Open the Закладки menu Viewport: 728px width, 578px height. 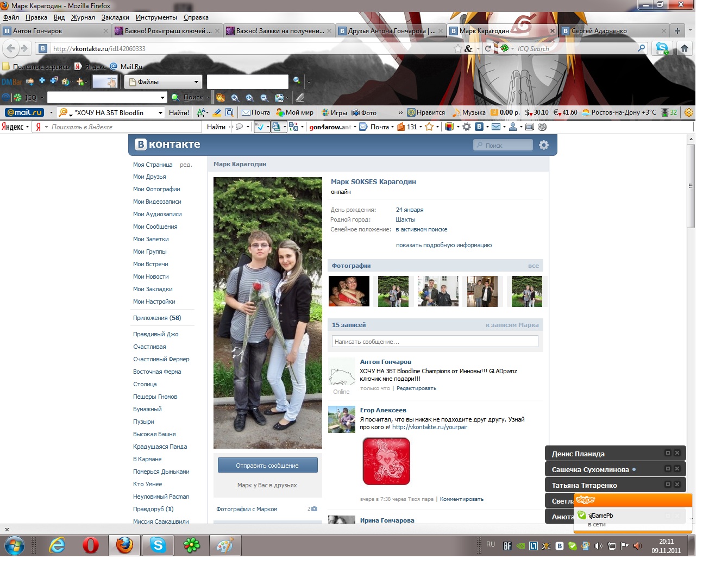click(x=115, y=17)
